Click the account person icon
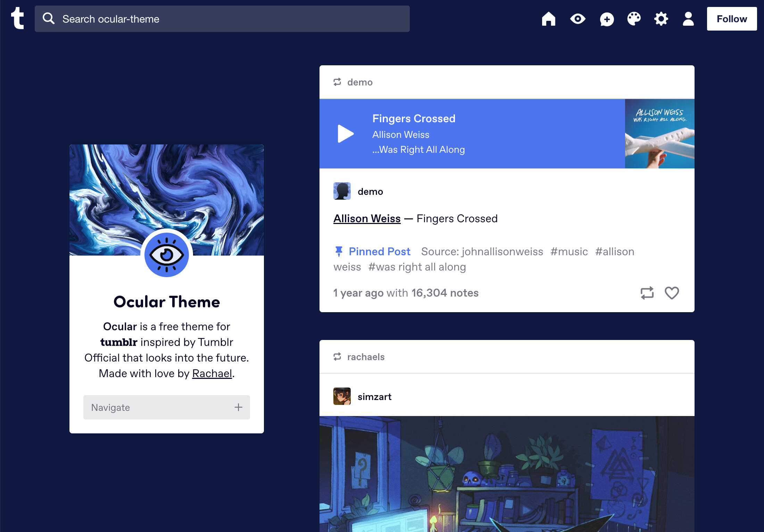This screenshot has height=532, width=764. (x=688, y=19)
